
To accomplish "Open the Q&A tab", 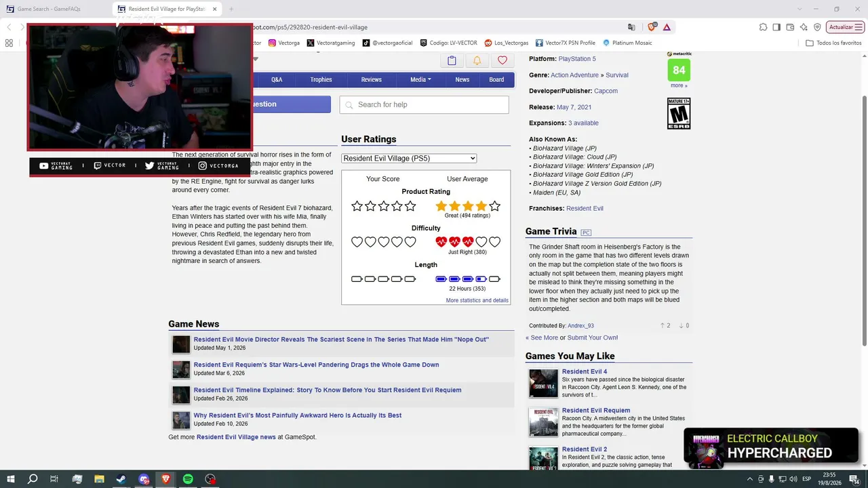I will click(277, 80).
